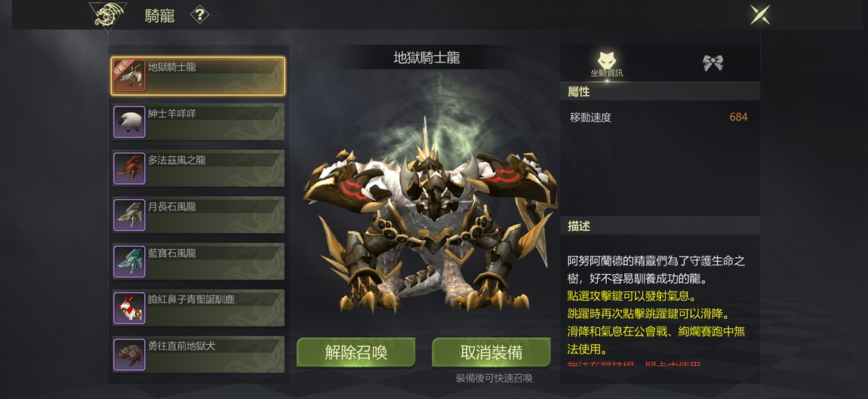Choose the 月長石風龍 mount icon

130,215
